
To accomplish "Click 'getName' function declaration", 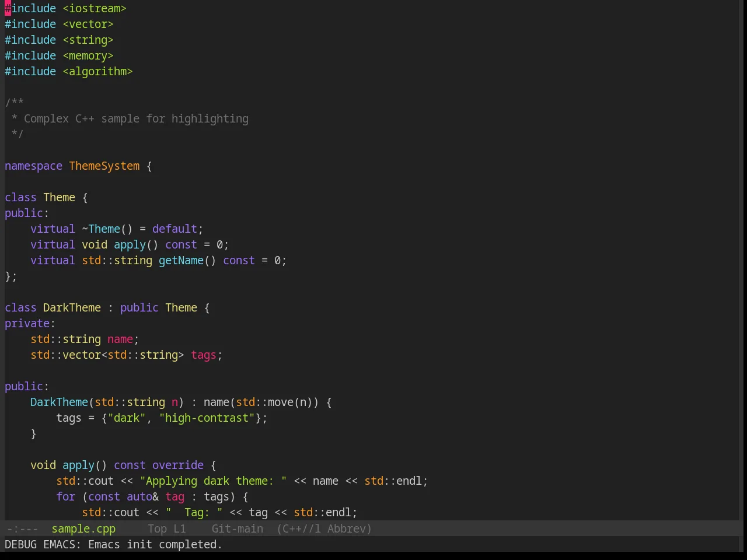I will [x=181, y=260].
